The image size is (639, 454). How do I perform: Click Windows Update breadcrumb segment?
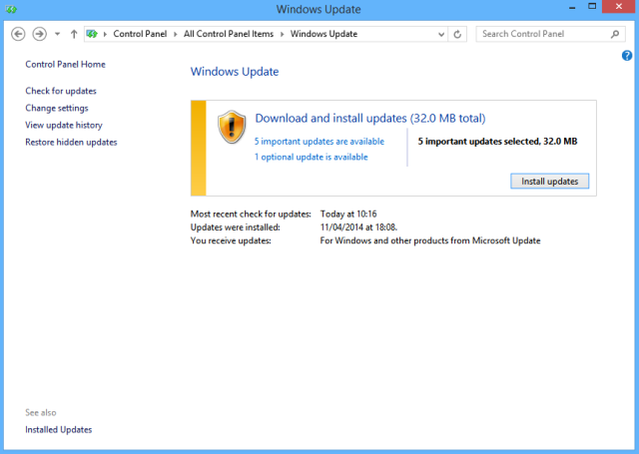[324, 34]
